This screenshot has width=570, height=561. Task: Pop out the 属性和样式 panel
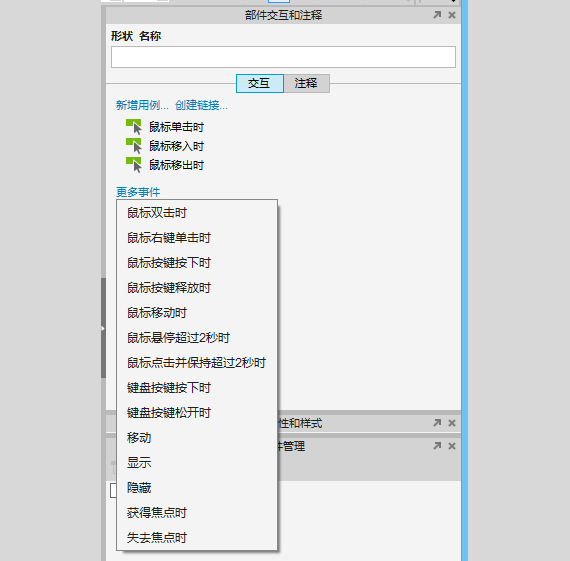(437, 423)
